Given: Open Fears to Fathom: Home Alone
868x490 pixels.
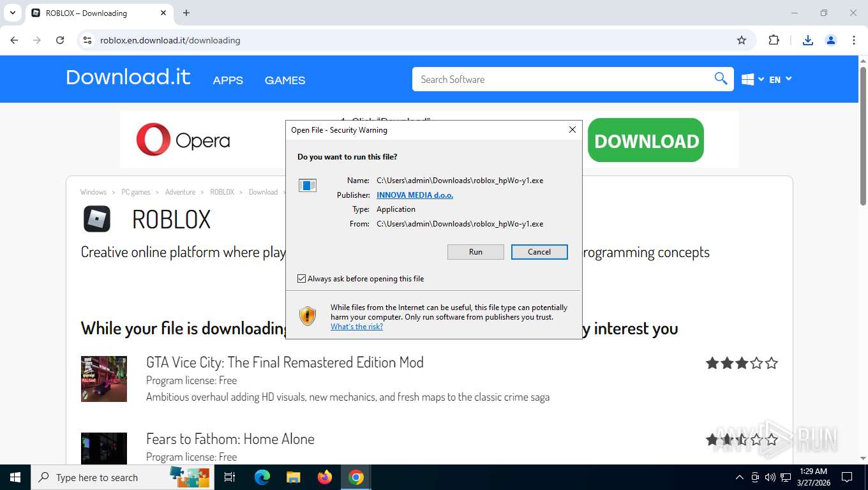Looking at the screenshot, I should [230, 439].
